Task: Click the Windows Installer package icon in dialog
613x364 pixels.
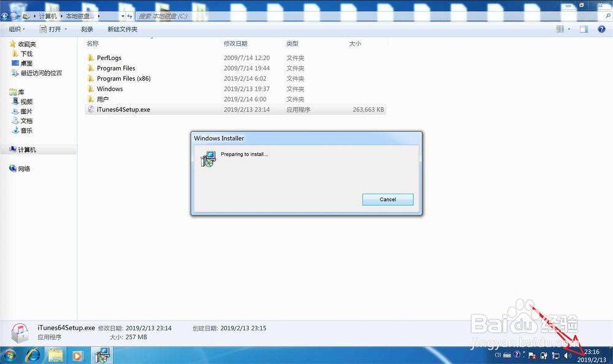Action: (208, 159)
